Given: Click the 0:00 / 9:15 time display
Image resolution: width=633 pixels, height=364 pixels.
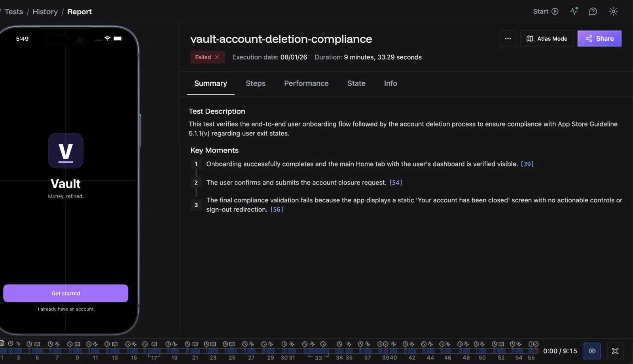Looking at the screenshot, I should point(560,351).
